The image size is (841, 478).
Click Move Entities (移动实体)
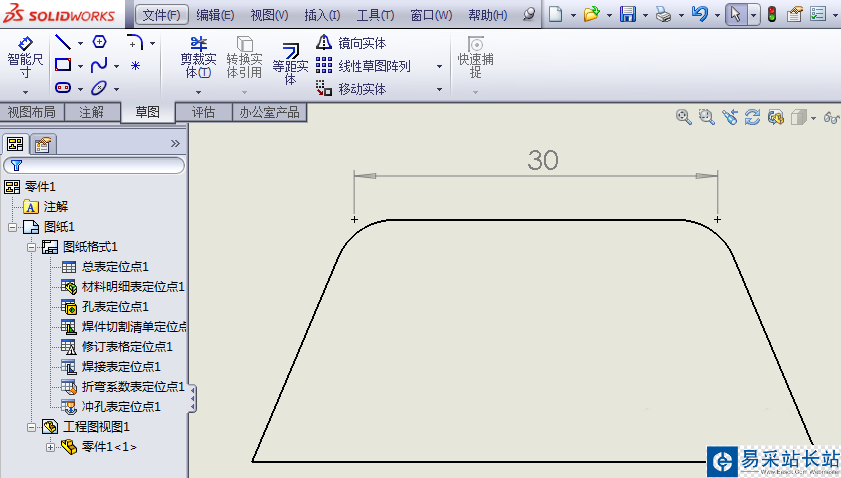(351, 89)
